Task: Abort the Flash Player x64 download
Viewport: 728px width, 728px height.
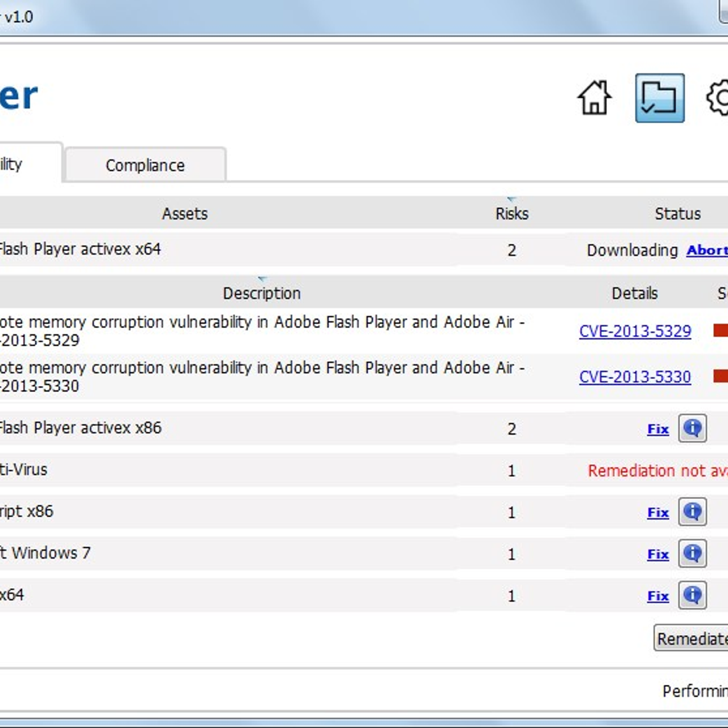Action: [707, 250]
